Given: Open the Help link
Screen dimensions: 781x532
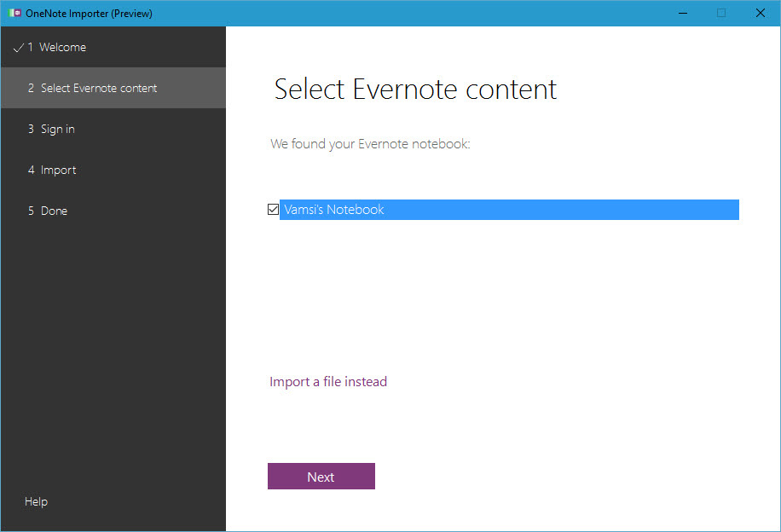Looking at the screenshot, I should (36, 501).
